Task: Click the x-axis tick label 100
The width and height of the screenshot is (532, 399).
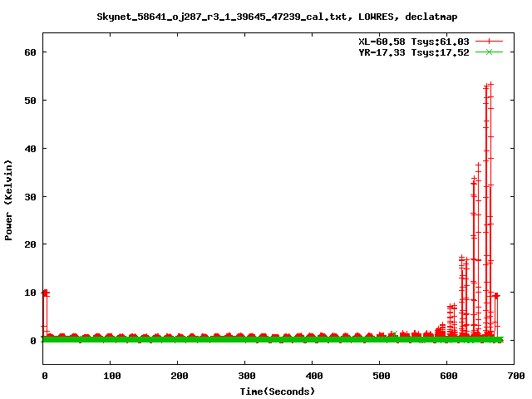Action: pyautogui.click(x=112, y=376)
